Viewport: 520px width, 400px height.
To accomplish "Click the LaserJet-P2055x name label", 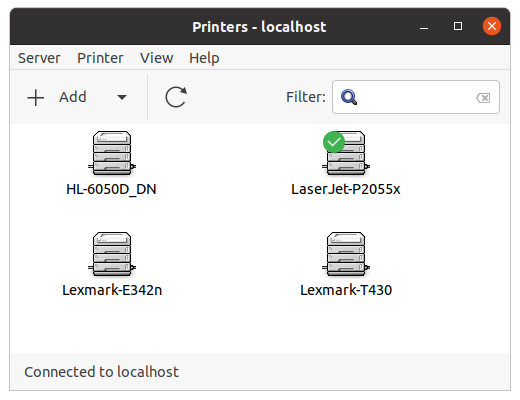I will tap(346, 189).
